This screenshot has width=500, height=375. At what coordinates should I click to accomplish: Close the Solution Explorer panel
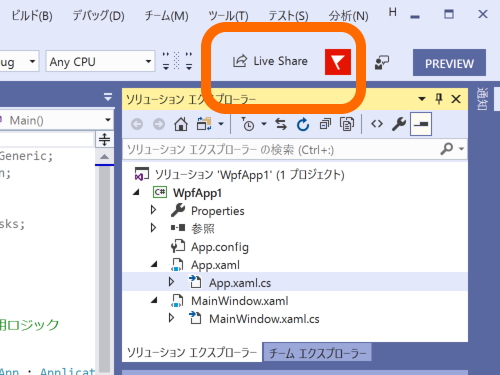point(456,99)
